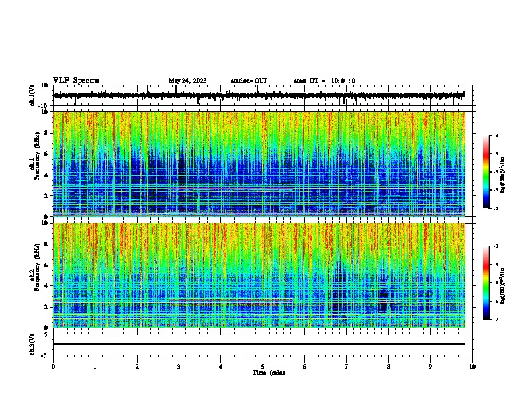The height and width of the screenshot is (411, 532).
Task: Click the ch.2 spectrogram color bar
Action: pos(486,283)
